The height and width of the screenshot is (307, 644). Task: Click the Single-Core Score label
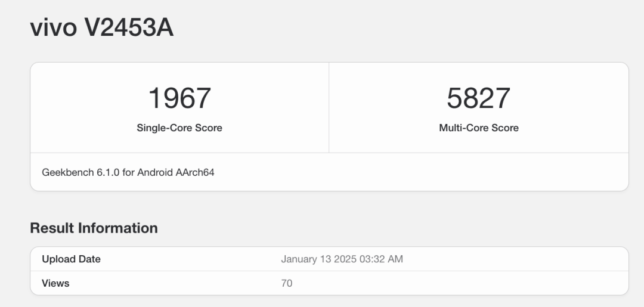pos(179,128)
